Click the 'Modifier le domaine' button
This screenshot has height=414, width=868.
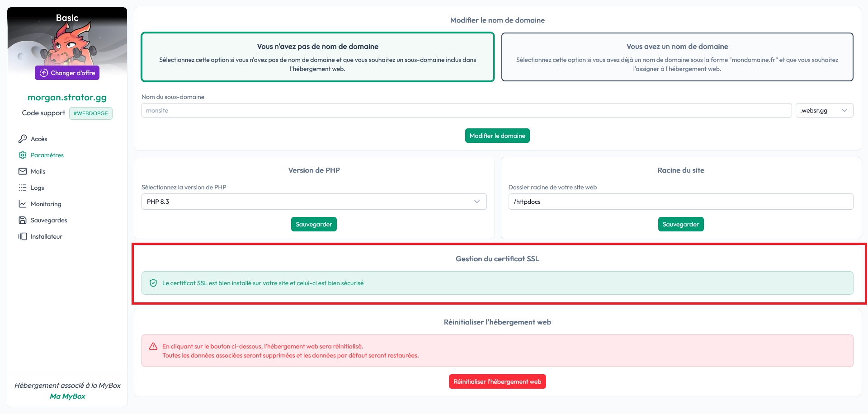tap(497, 135)
